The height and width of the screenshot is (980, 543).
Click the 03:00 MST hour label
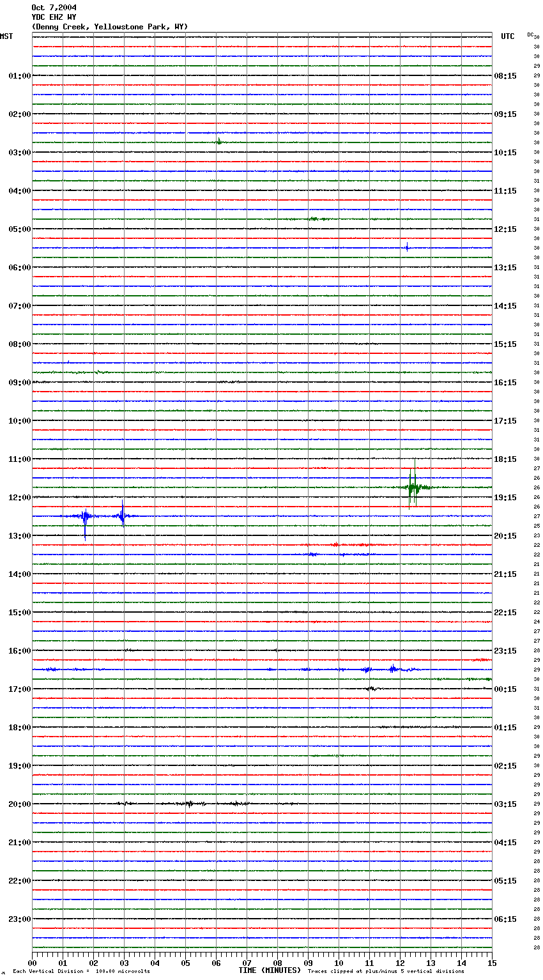click(x=20, y=153)
